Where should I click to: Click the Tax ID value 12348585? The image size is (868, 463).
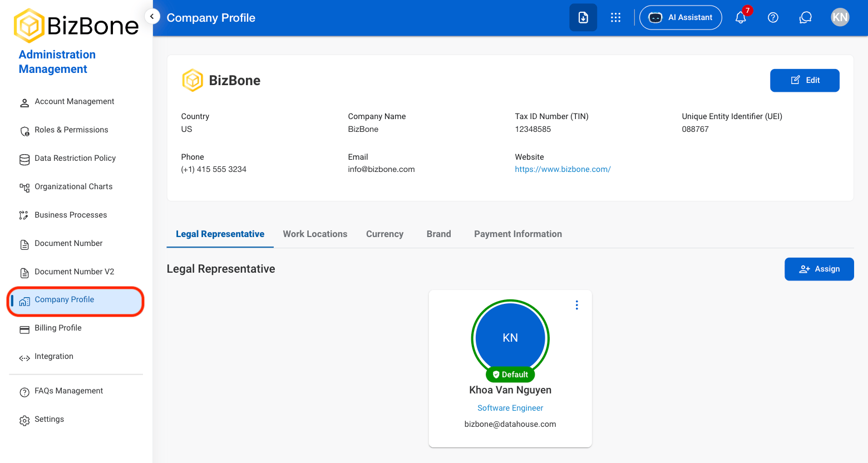click(x=532, y=129)
